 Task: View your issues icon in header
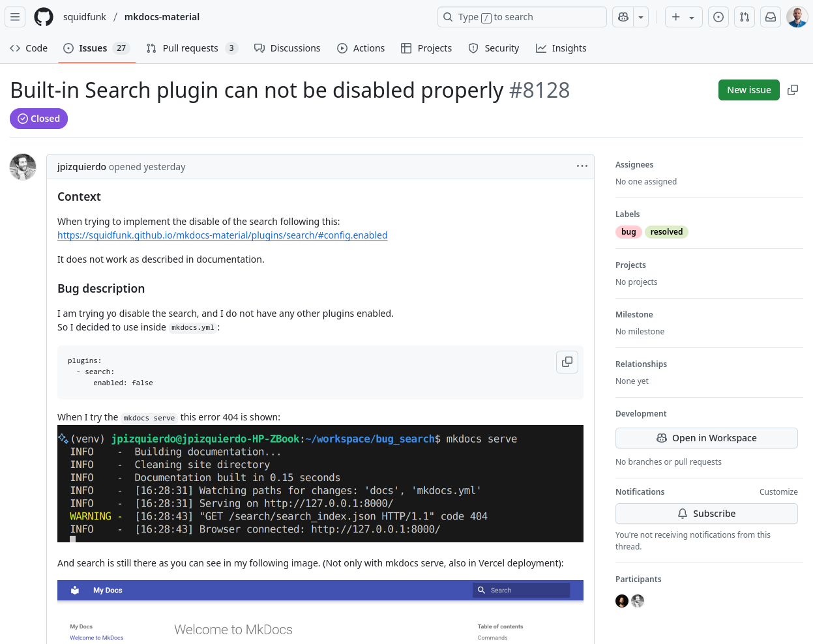coord(718,17)
